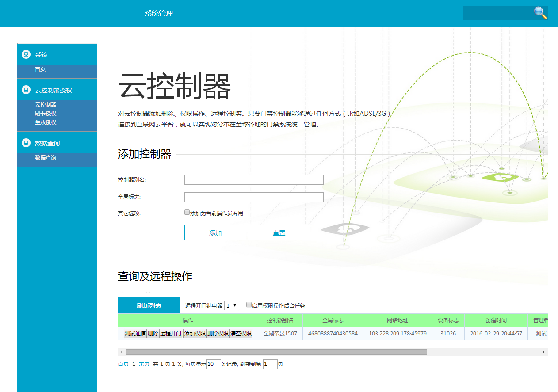This screenshot has width=558, height=392.
Task: Open the 远程开门继电器 dropdown
Action: coord(232,305)
